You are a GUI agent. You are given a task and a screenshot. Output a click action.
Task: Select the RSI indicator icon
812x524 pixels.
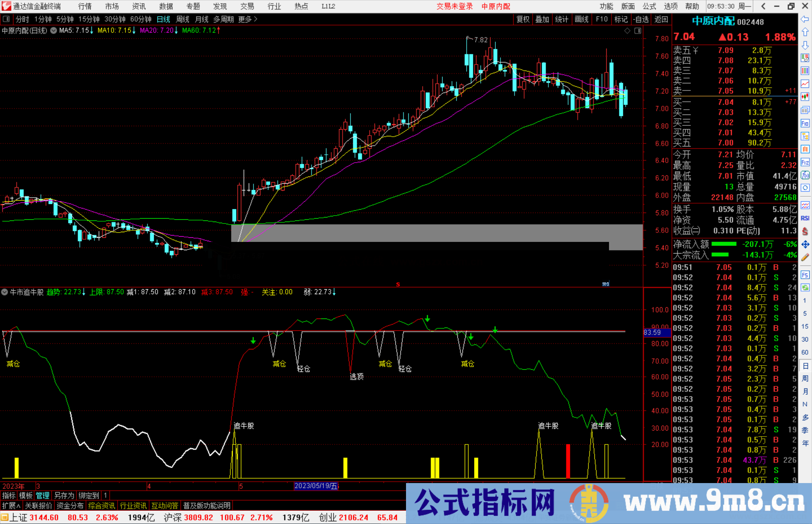pyautogui.click(x=805, y=218)
